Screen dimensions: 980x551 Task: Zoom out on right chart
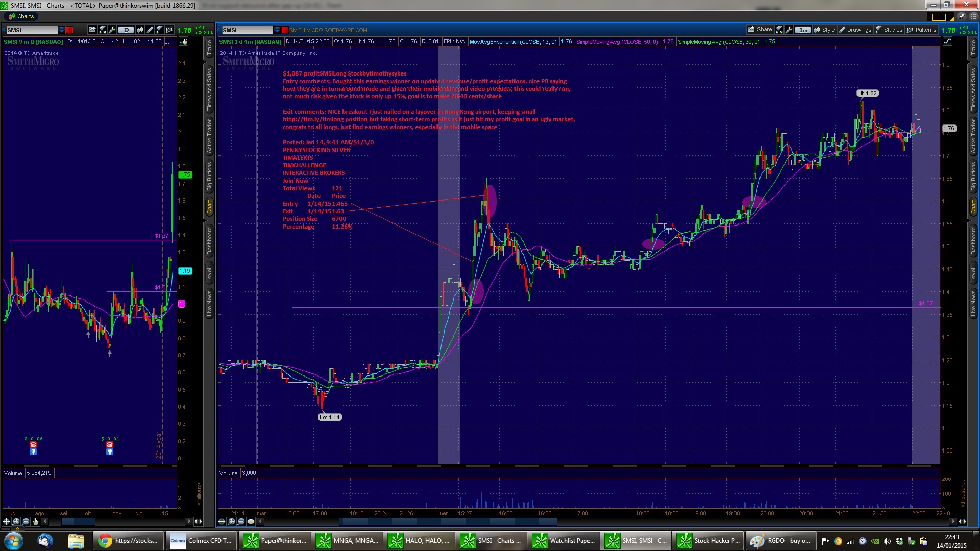tap(241, 521)
